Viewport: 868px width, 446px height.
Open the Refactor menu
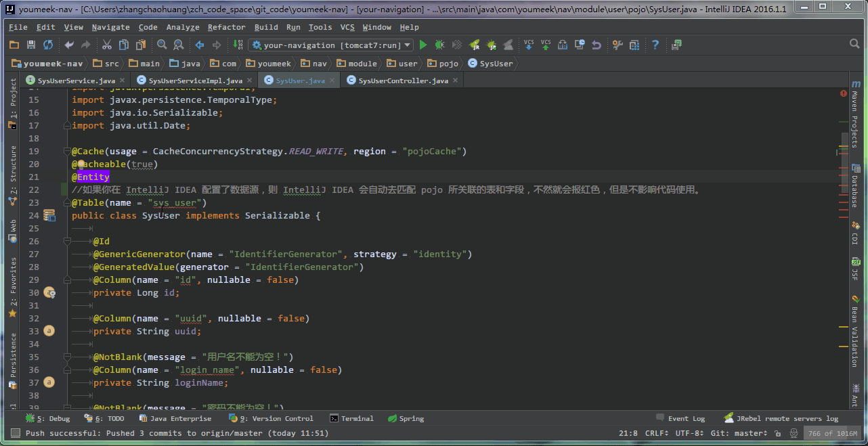point(226,27)
